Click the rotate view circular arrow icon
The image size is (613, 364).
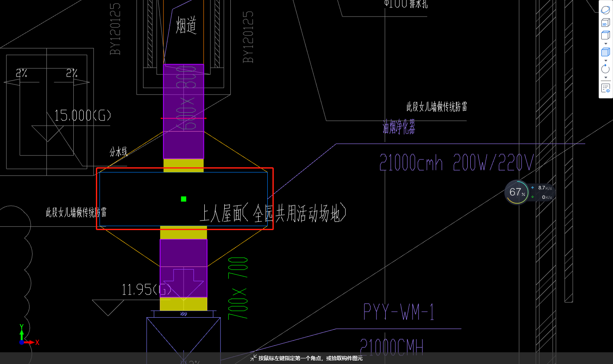click(x=606, y=68)
